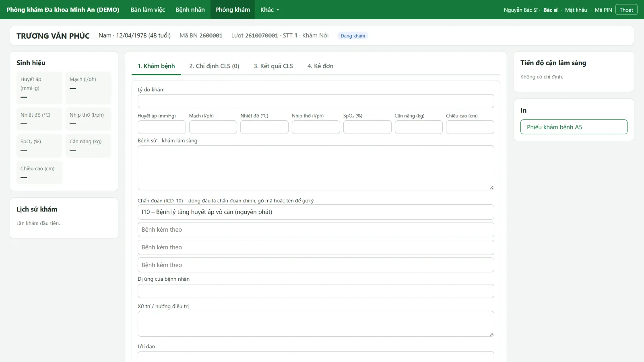Focus the Huyết áp (mmHg) input box

(162, 127)
